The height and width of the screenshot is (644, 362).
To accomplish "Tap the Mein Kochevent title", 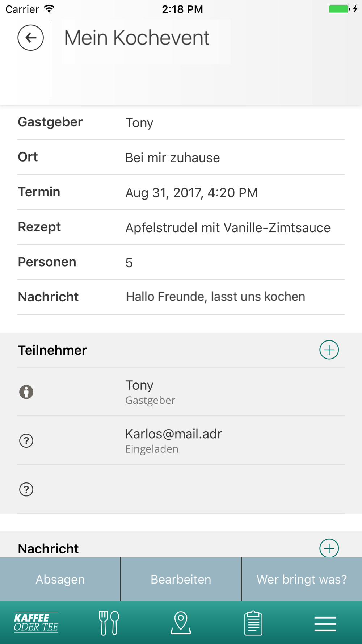I will pos(136,38).
